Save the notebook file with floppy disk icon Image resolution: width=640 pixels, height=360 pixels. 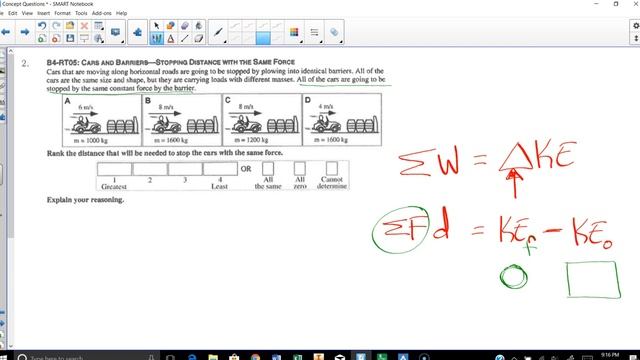click(70, 38)
